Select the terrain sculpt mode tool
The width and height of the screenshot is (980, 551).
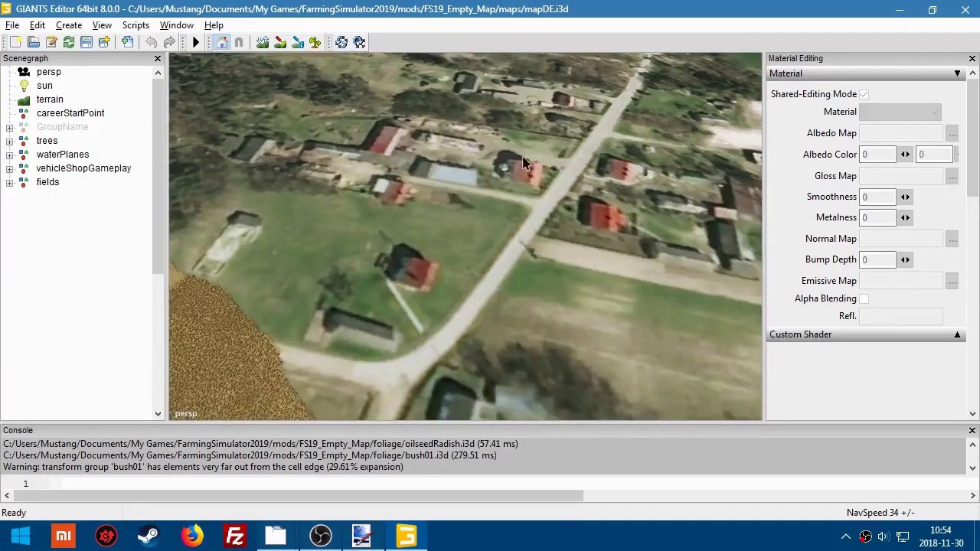click(x=263, y=42)
